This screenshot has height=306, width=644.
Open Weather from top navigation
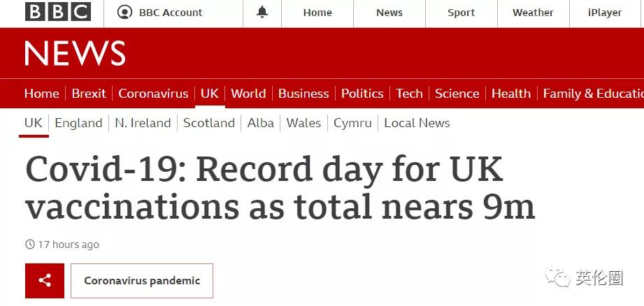coord(533,13)
